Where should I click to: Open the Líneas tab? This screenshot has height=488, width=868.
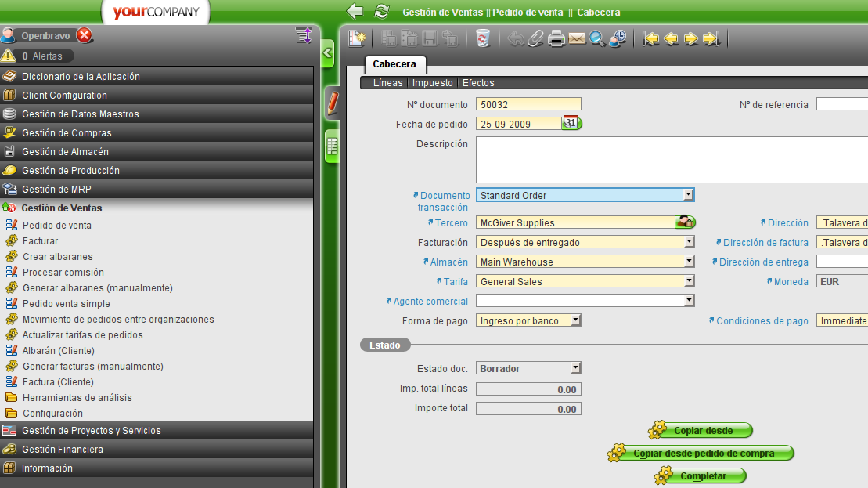pos(387,82)
